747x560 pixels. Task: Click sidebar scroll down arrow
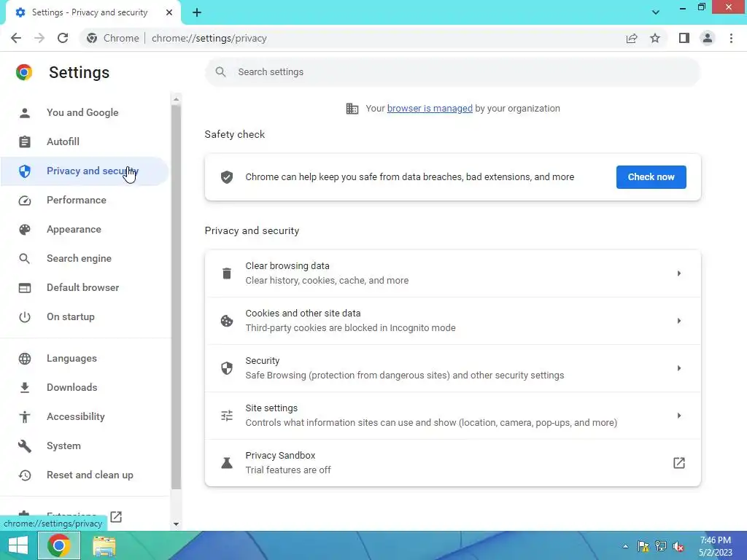pyautogui.click(x=176, y=524)
